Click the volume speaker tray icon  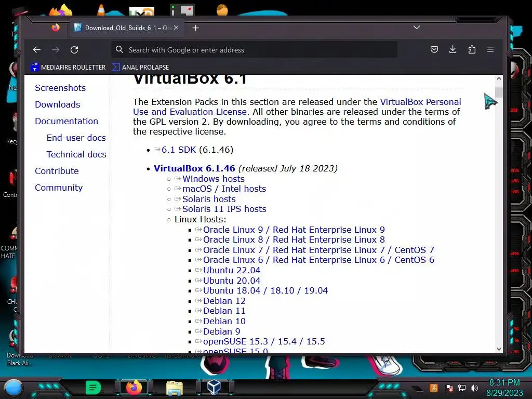(474, 388)
